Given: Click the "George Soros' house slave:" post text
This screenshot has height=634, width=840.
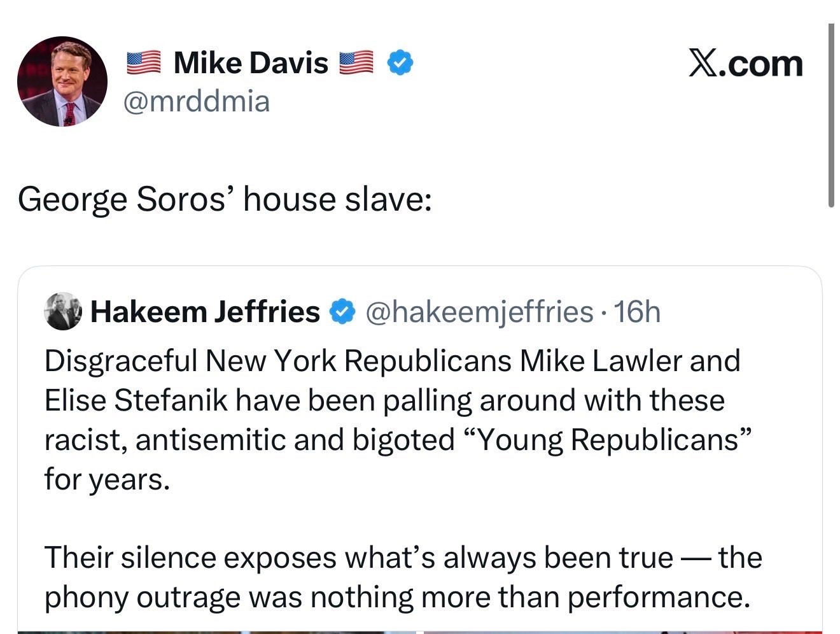Looking at the screenshot, I should 225,199.
